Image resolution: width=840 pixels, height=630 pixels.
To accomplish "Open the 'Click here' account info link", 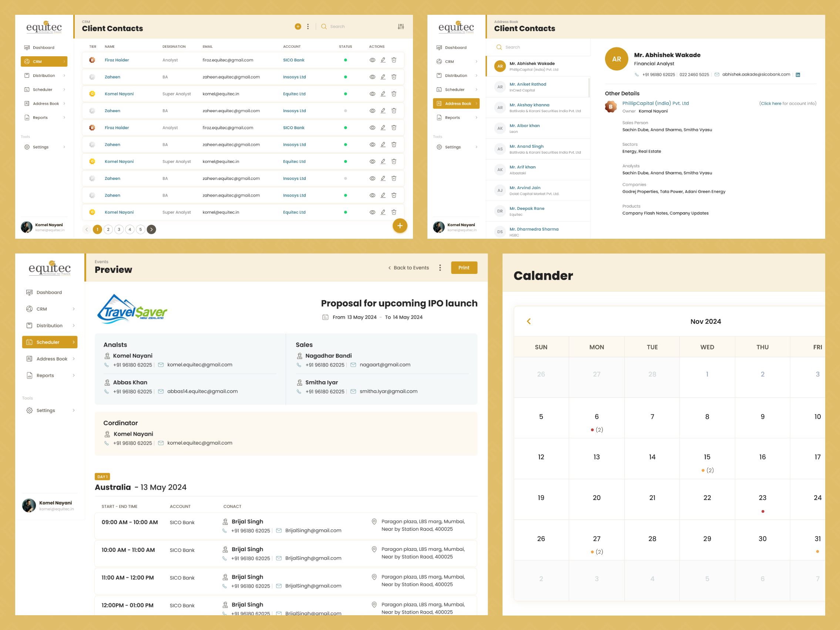I will pyautogui.click(x=771, y=103).
